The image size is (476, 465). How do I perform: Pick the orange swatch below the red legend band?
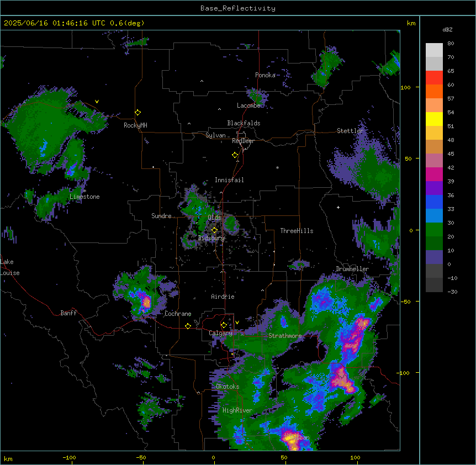click(x=434, y=91)
